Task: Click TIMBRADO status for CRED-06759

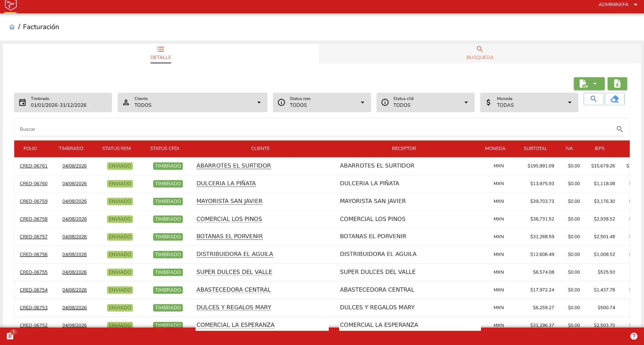Action: pyautogui.click(x=168, y=202)
